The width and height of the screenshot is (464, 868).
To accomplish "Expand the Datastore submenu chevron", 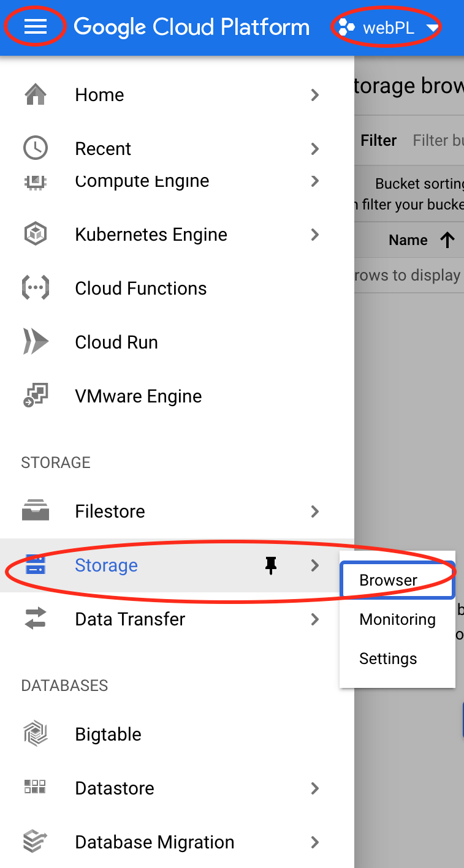I will (315, 788).
